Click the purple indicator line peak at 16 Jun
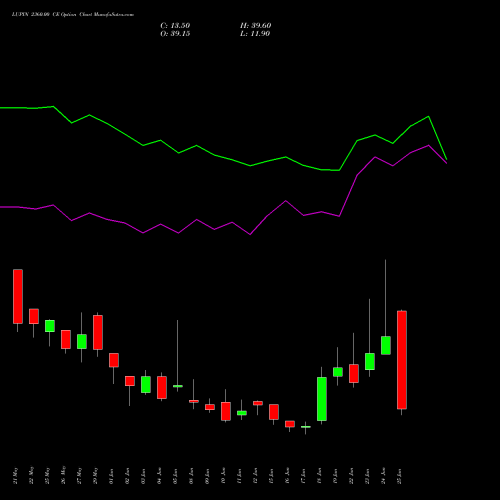Screen dimensions: 500x500 coord(286,201)
